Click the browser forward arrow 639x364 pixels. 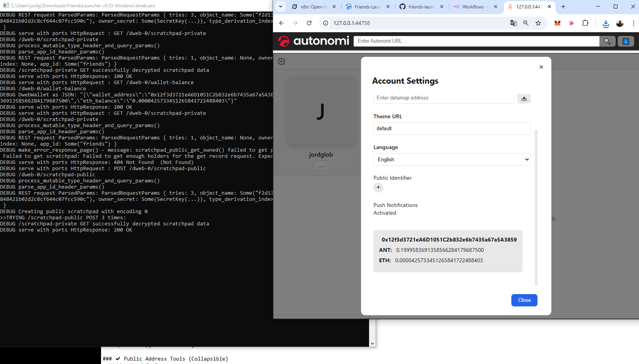(x=295, y=23)
